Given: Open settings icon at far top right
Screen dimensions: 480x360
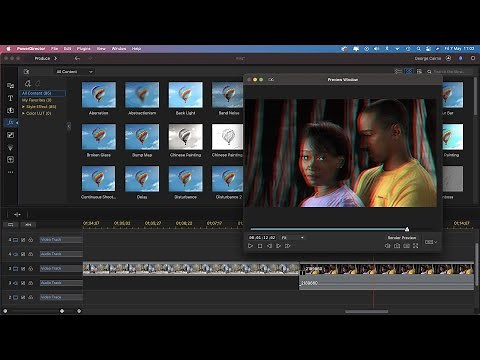Looking at the screenshot, I should pyautogui.click(x=473, y=58).
